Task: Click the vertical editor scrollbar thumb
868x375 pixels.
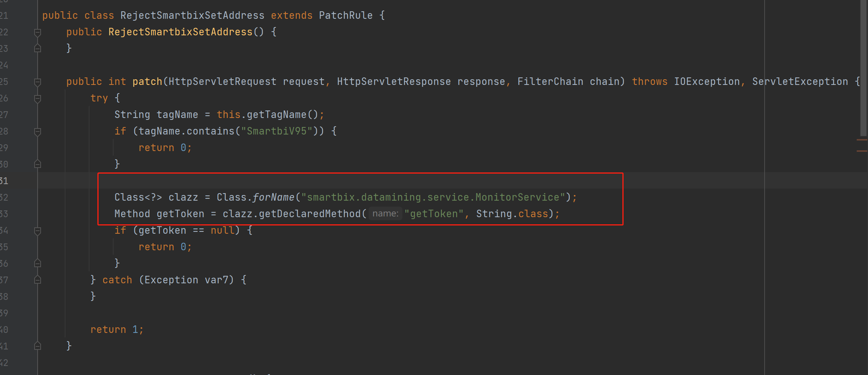Action: pyautogui.click(x=863, y=68)
